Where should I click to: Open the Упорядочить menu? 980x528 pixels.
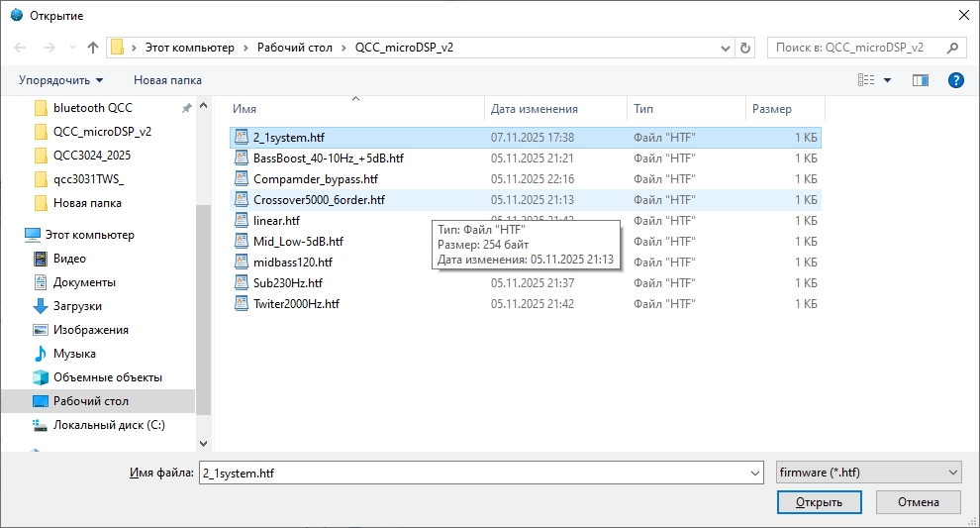[x=61, y=80]
